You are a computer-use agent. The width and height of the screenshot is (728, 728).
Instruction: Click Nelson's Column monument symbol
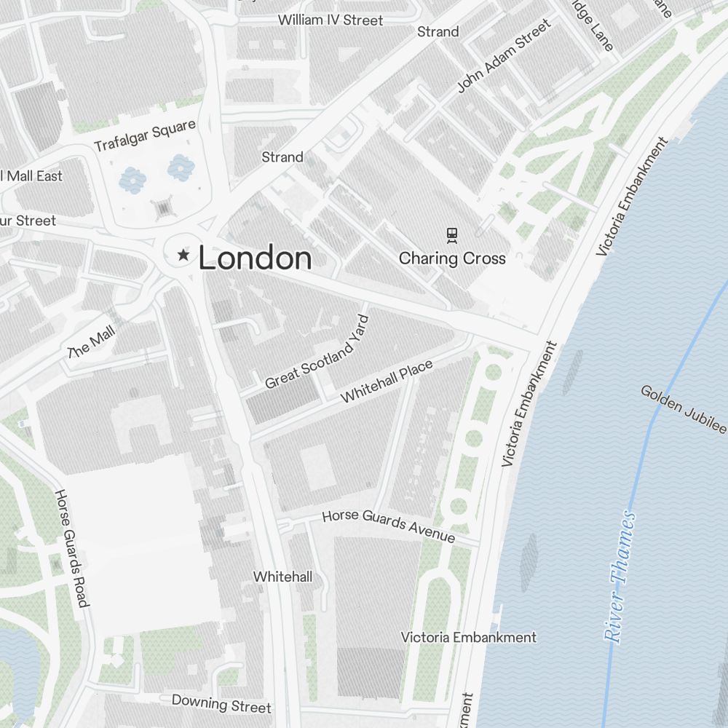click(x=163, y=207)
